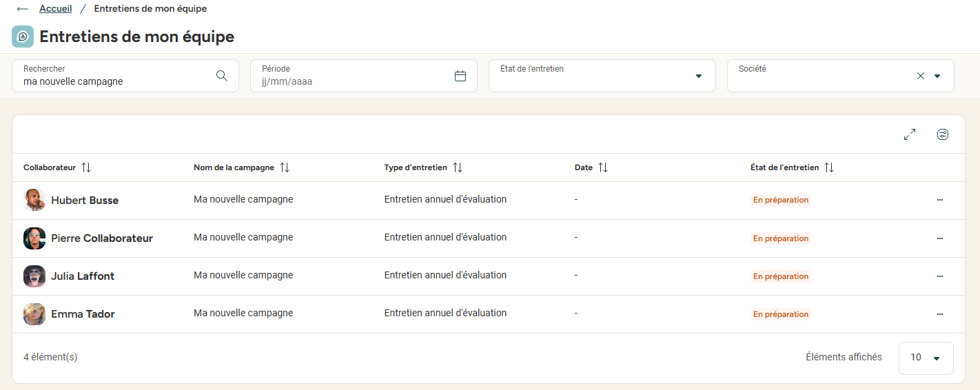This screenshot has height=390, width=980.
Task: Sort by État de l'entretien column
Action: tap(829, 167)
